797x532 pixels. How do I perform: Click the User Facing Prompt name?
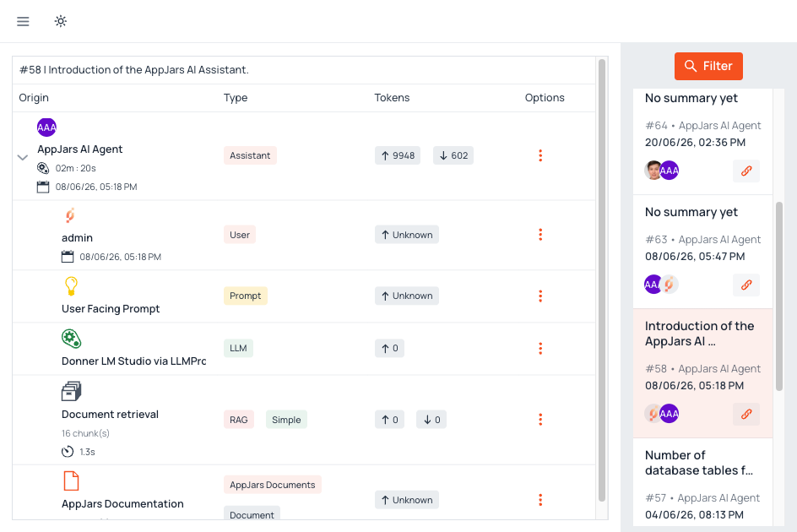tap(111, 309)
